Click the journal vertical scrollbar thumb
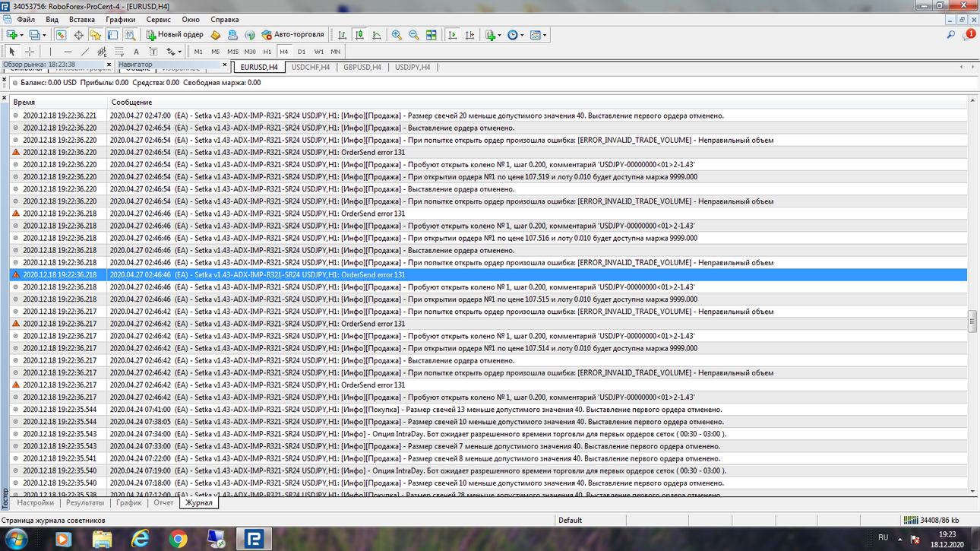This screenshot has height=551, width=980. 972,321
